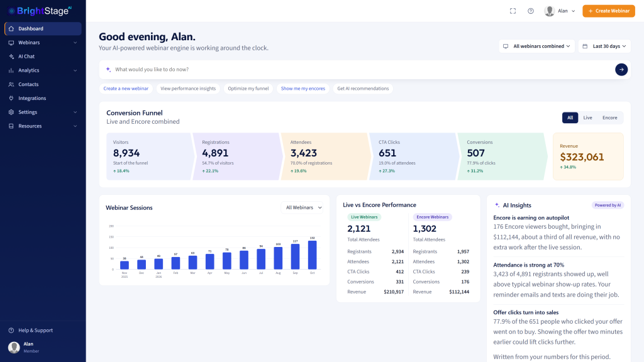Click the Settings gear icon
The image size is (644, 362).
point(11,112)
